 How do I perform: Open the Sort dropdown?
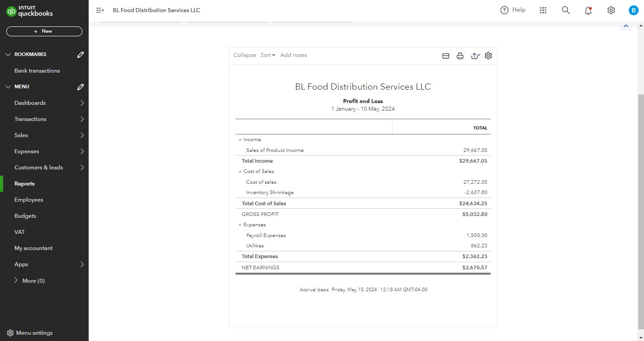pyautogui.click(x=268, y=55)
